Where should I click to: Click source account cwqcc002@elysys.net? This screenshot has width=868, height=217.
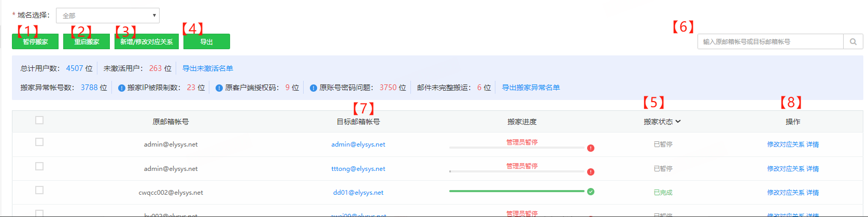(170, 193)
